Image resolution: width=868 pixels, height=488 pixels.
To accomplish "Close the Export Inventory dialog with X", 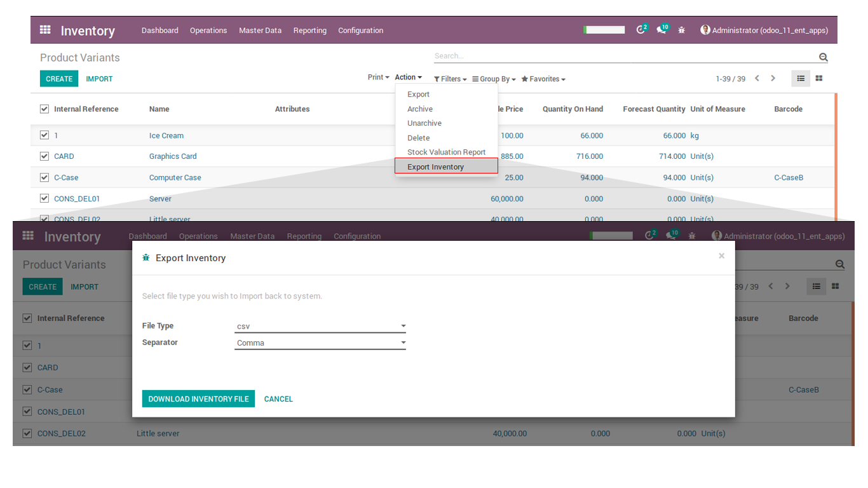I will [721, 256].
